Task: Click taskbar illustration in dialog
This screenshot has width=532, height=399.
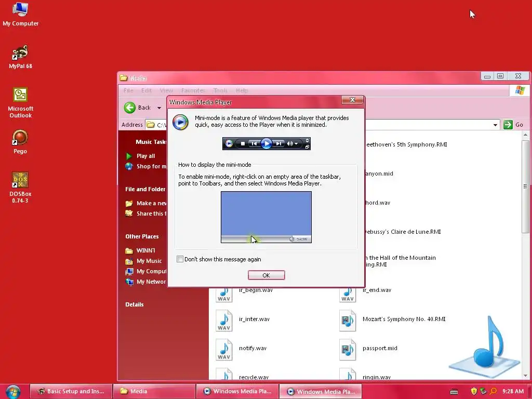Action: tap(267, 217)
